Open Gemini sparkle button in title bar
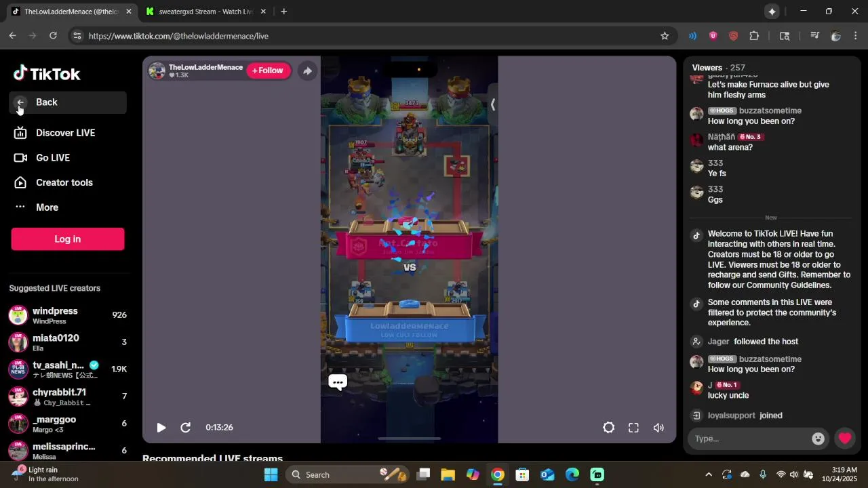The height and width of the screenshot is (488, 868). [772, 12]
